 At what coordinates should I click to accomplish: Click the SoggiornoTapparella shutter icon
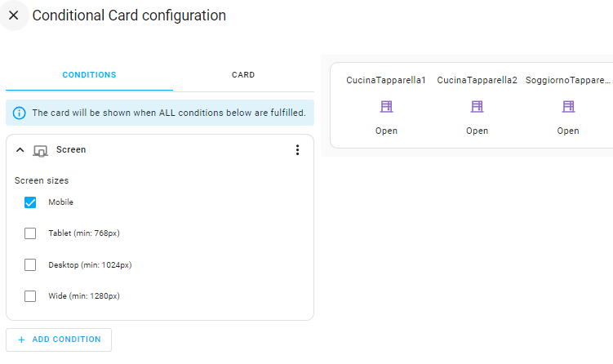pos(568,107)
